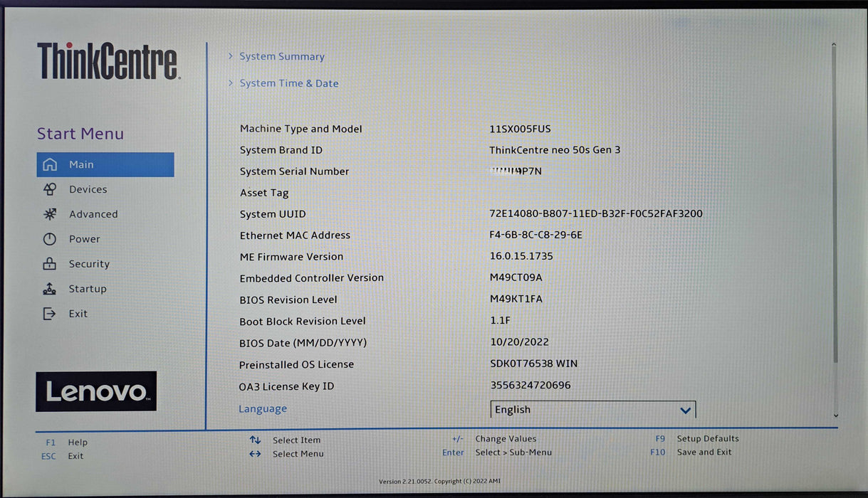The width and height of the screenshot is (868, 498).
Task: Click ME Firmware Version 16.0.15.1735
Action: (x=521, y=256)
